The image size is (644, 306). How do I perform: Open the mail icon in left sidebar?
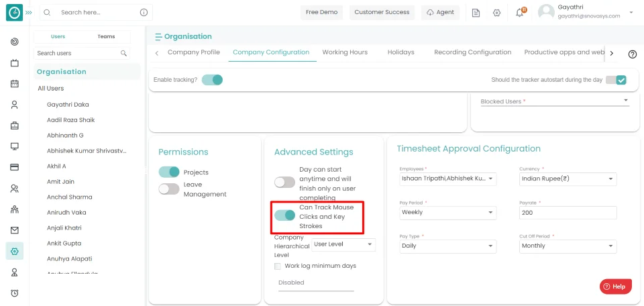14,230
